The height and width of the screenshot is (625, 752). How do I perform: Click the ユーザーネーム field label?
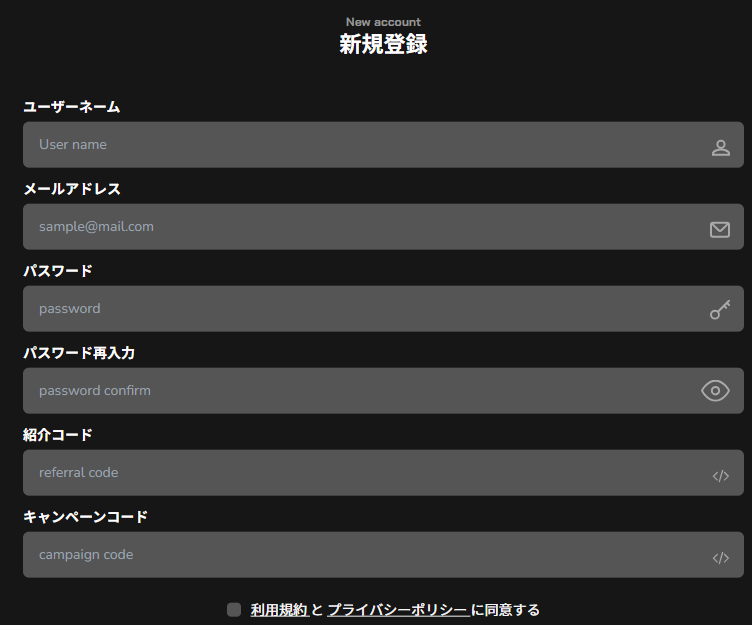[x=71, y=106]
